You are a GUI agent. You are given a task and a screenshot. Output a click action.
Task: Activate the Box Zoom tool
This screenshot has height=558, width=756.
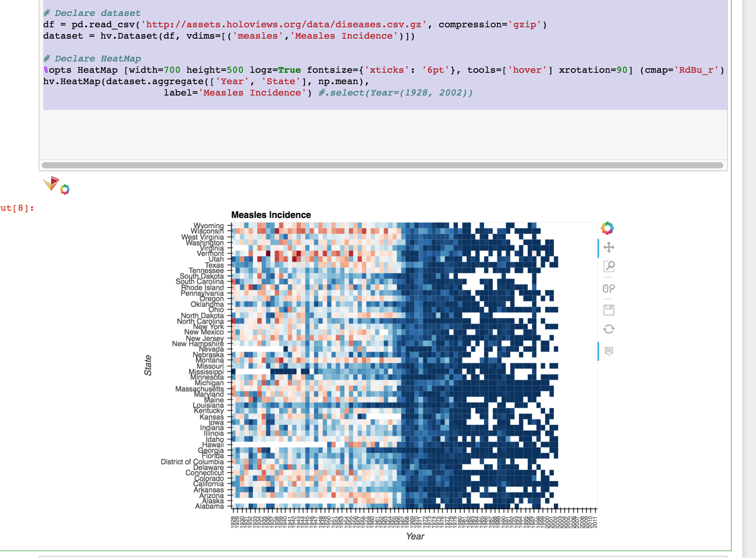coord(610,266)
